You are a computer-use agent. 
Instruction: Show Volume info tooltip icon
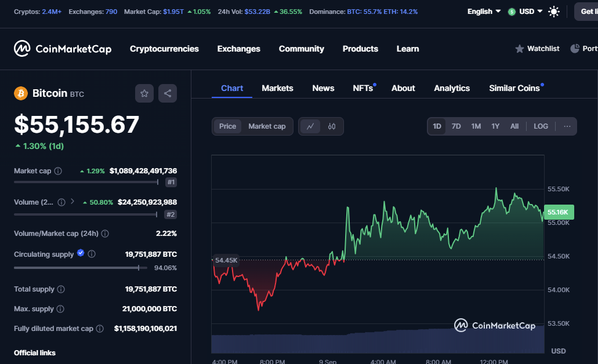coord(61,202)
